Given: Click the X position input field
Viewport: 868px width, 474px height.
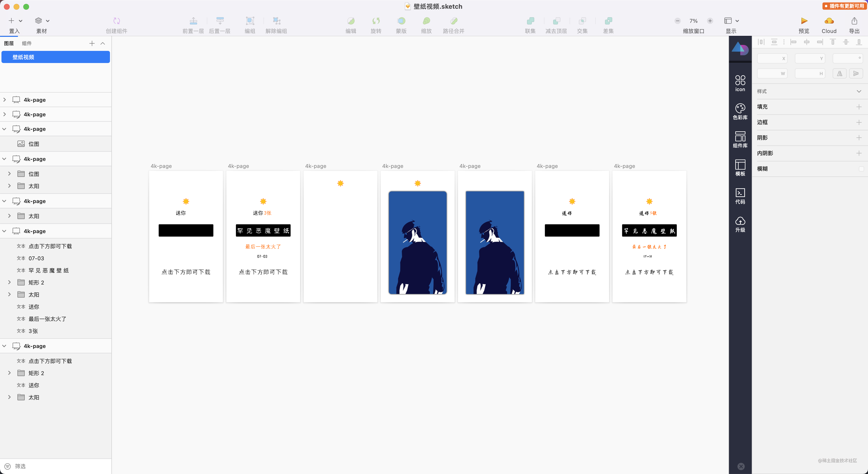Looking at the screenshot, I should (772, 58).
